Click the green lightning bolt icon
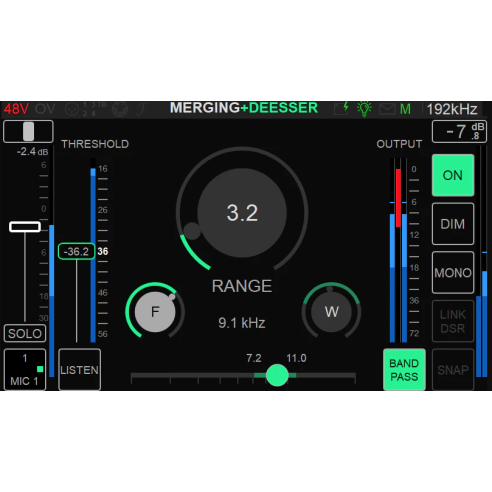The height and width of the screenshot is (492, 492). pyautogui.click(x=346, y=107)
